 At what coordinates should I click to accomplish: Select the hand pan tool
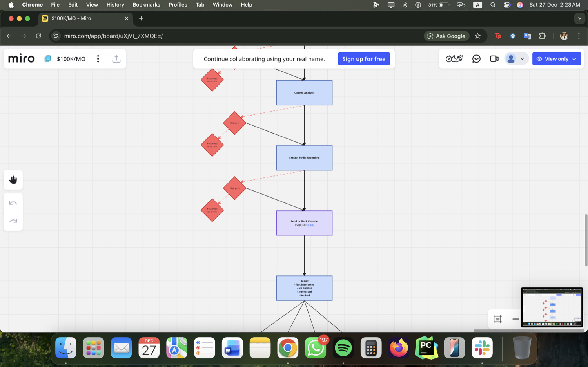click(x=13, y=180)
